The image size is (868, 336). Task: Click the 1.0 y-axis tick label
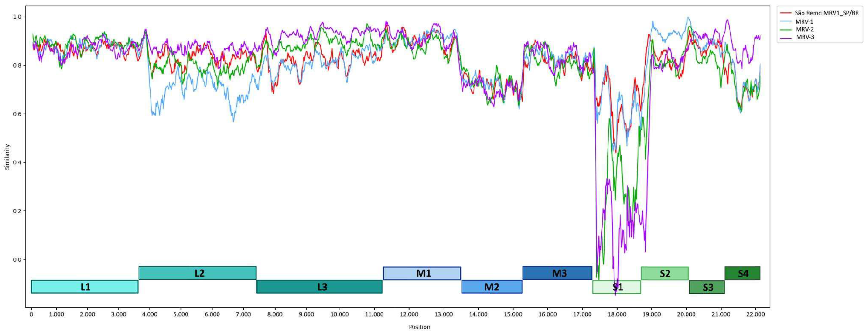click(x=17, y=17)
